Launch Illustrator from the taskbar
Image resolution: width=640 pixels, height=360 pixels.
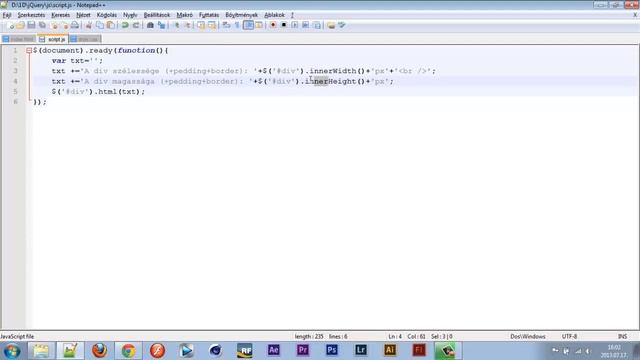click(390, 350)
